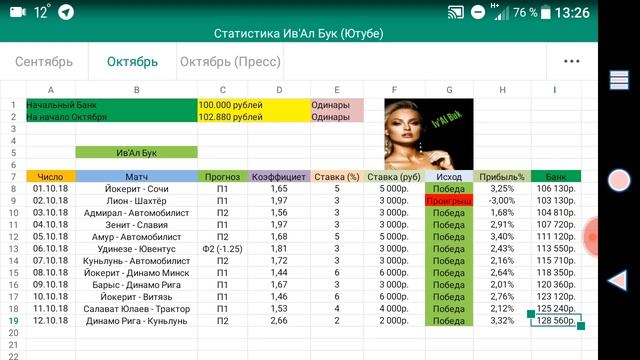Select the Матч header cell

[x=136, y=177]
